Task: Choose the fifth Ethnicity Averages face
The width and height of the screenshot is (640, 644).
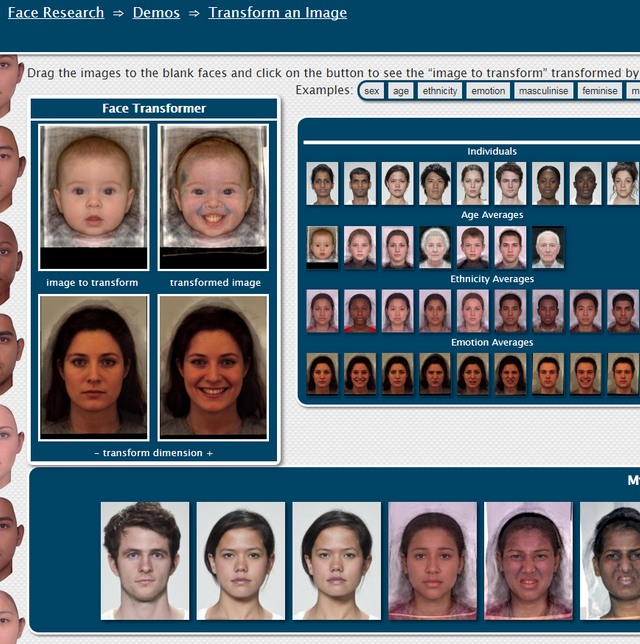Action: (473, 311)
